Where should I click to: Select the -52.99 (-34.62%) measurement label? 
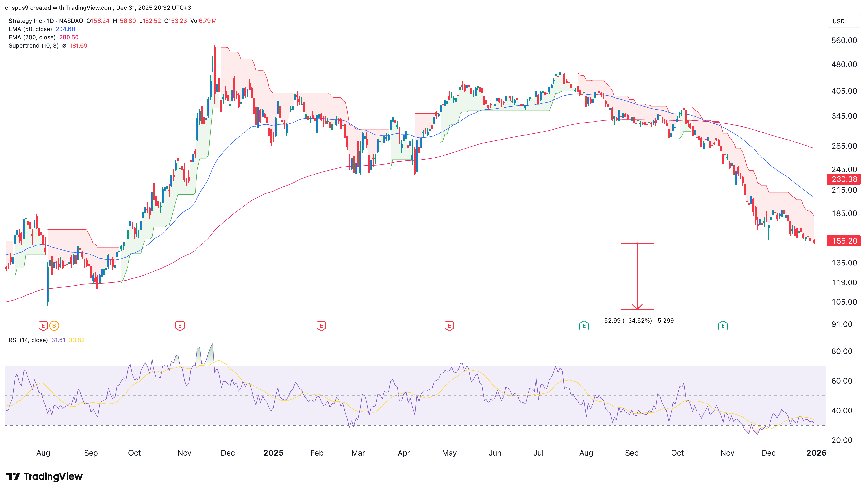pyautogui.click(x=637, y=320)
